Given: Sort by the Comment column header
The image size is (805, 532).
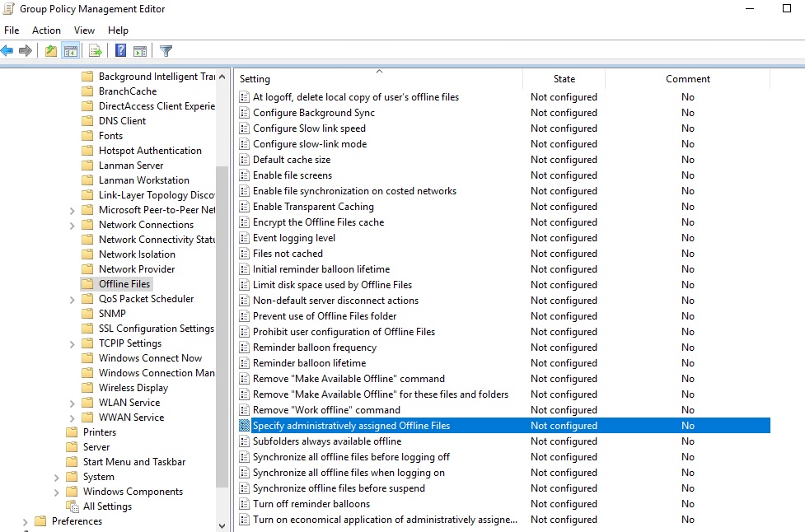Looking at the screenshot, I should pos(687,78).
